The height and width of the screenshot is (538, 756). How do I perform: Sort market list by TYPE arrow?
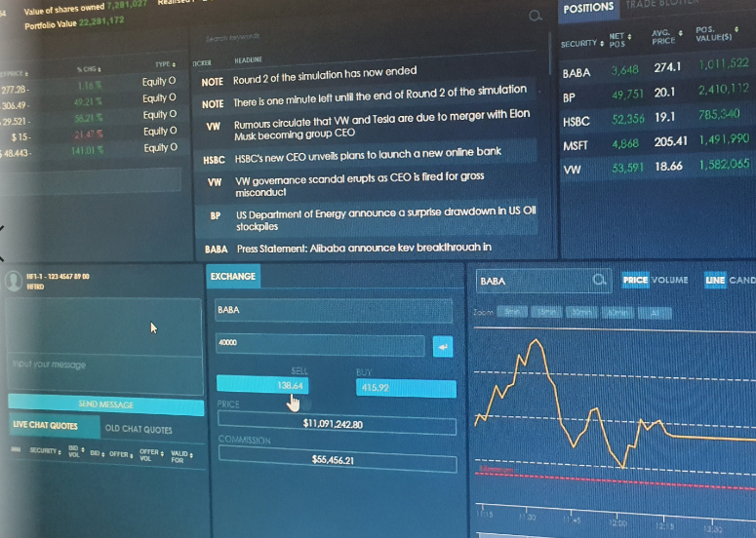click(x=174, y=64)
